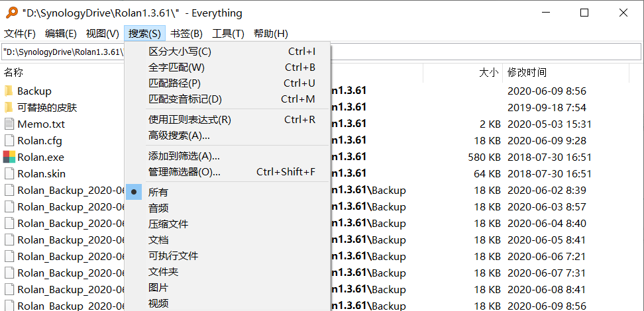Click the Rolan.skin file icon
The width and height of the screenshot is (644, 311).
(9, 173)
